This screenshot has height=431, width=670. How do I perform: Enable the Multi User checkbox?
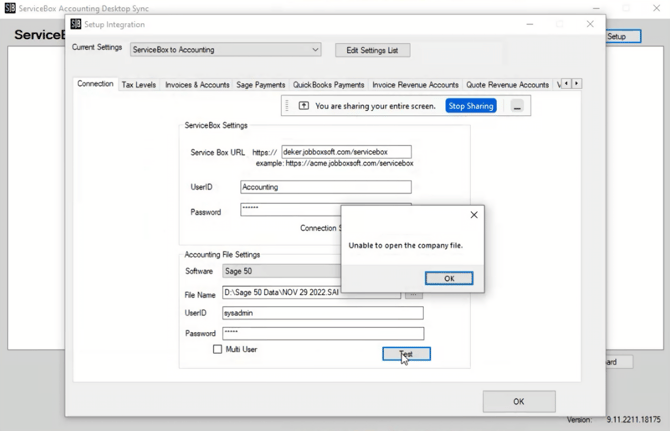(217, 349)
